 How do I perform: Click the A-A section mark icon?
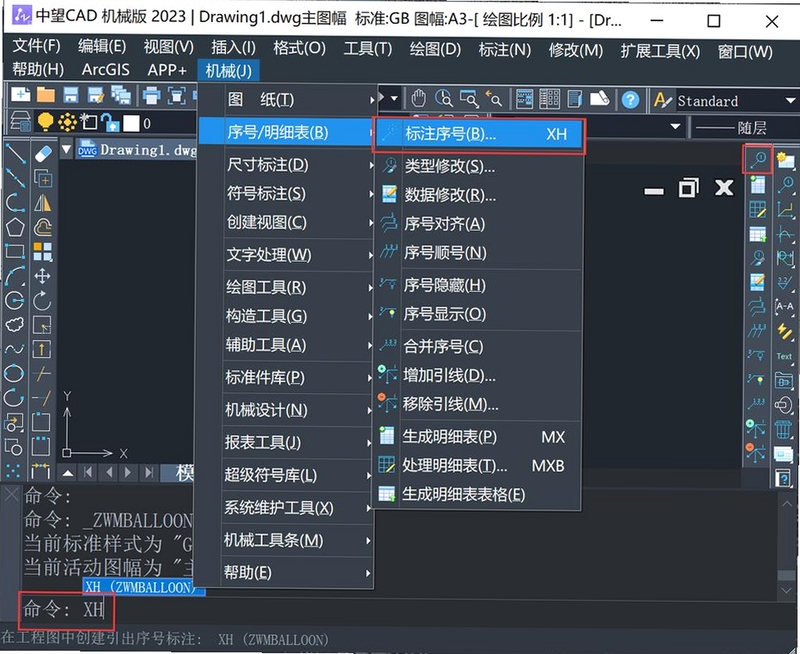[x=784, y=306]
